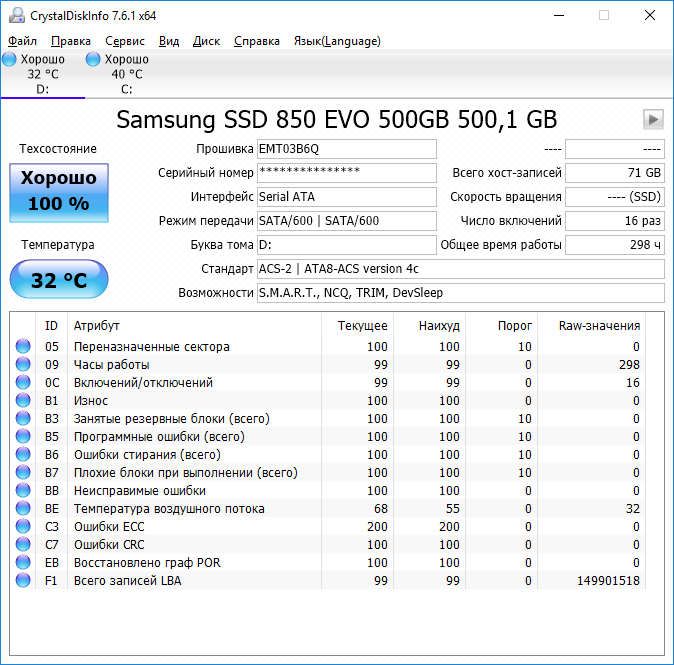
Task: Open the Сервис menu
Action: pos(125,41)
